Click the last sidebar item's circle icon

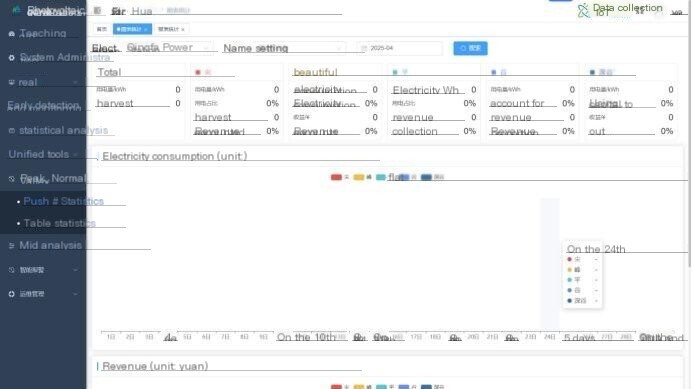coord(11,294)
